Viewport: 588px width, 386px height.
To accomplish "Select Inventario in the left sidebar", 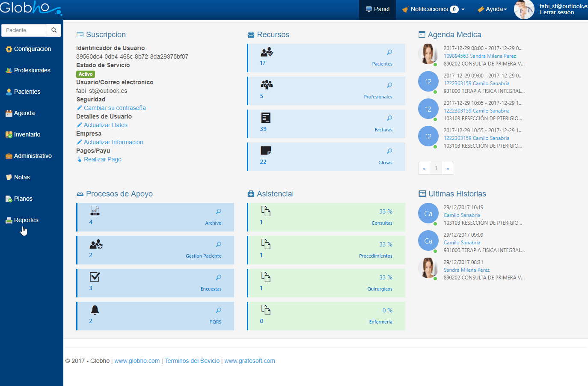I will click(x=27, y=134).
